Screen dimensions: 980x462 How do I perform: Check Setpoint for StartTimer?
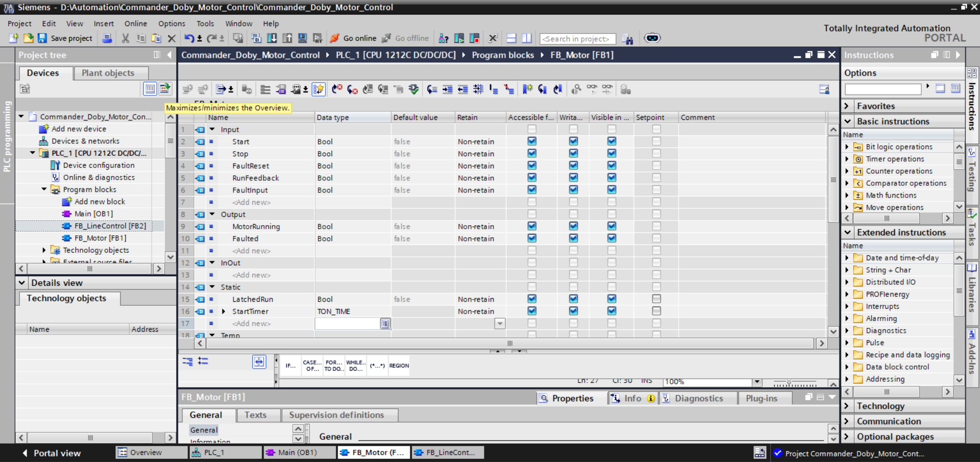coord(656,311)
